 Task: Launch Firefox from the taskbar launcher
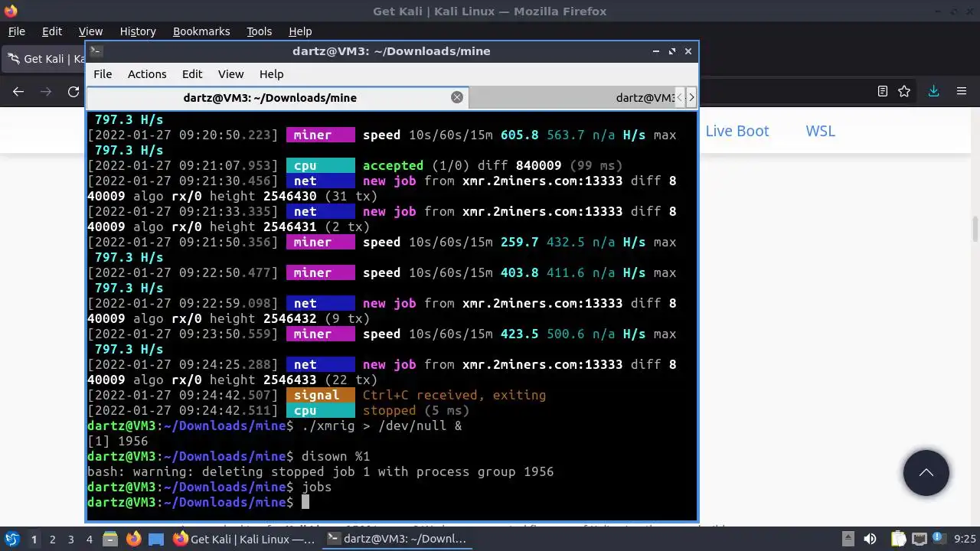pyautogui.click(x=133, y=539)
